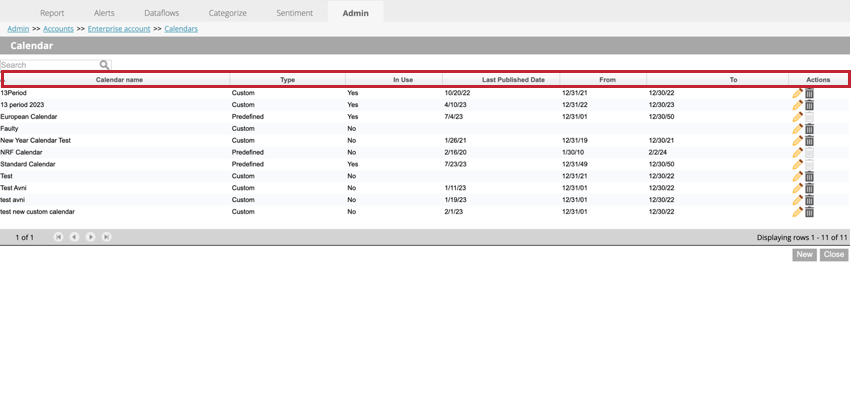The image size is (851, 404).
Task: Open the Enterprise account breadcrumb link
Action: pos(119,29)
